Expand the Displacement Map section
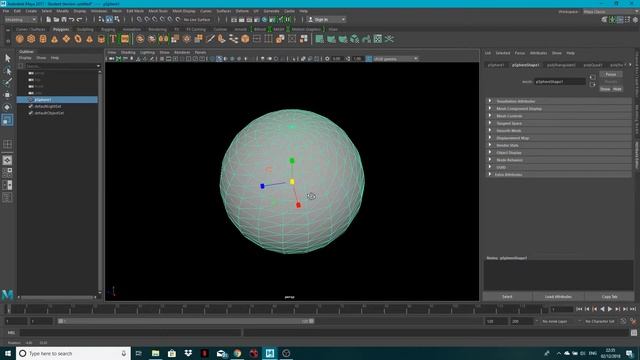 (559, 138)
